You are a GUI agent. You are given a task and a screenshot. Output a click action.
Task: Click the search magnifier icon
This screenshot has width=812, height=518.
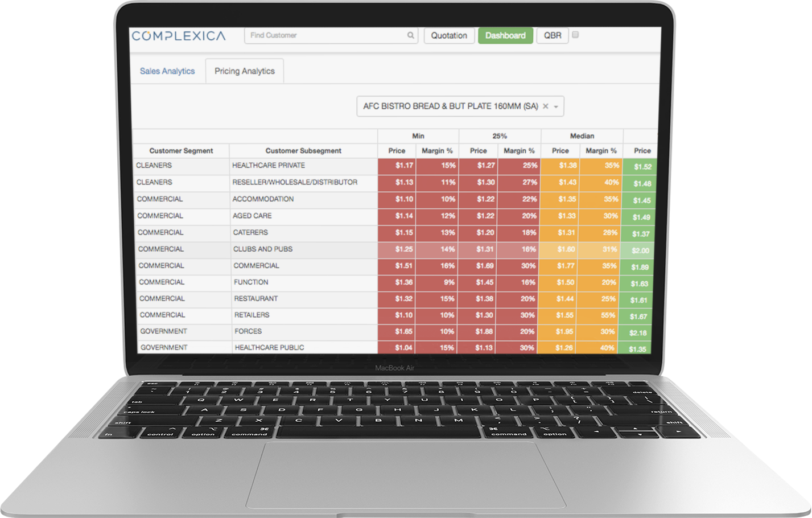pos(410,35)
